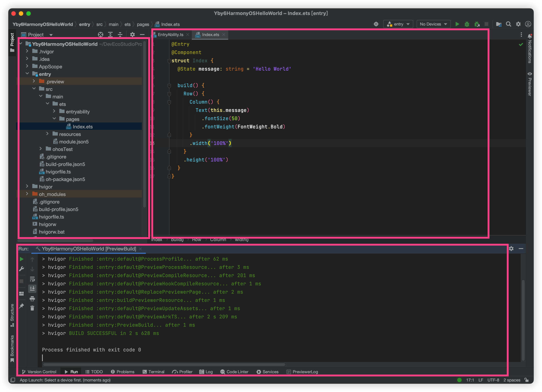Click the print icon in Run panel
This screenshot has width=542, height=392.
point(32,299)
